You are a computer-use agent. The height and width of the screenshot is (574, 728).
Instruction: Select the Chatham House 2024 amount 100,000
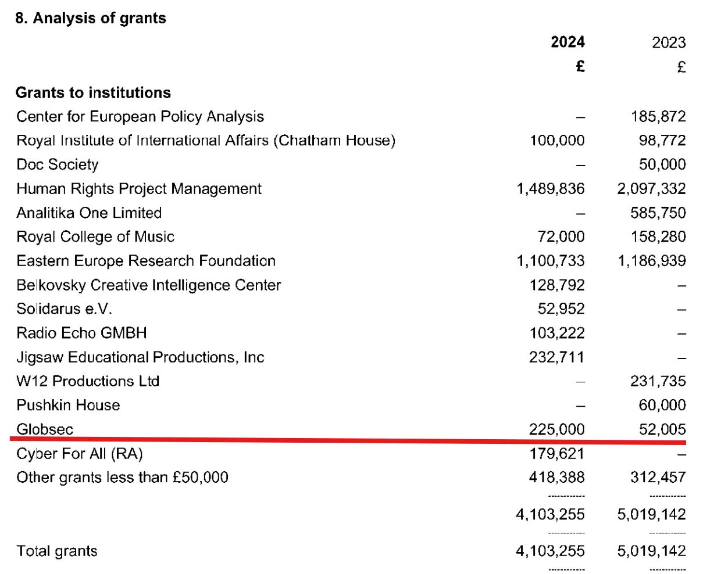557,141
